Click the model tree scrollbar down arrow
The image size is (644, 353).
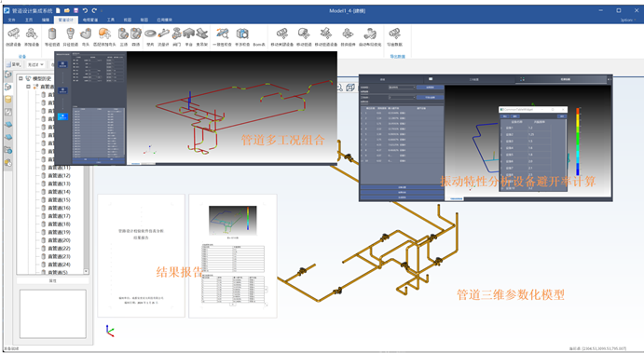[86, 271]
